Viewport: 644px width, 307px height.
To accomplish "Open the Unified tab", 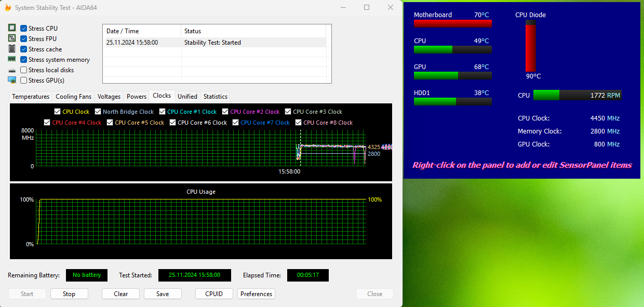I will coord(187,97).
